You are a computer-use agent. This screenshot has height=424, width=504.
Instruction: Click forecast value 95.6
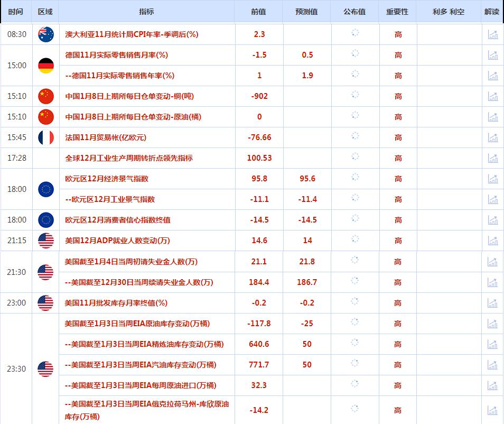pos(307,179)
